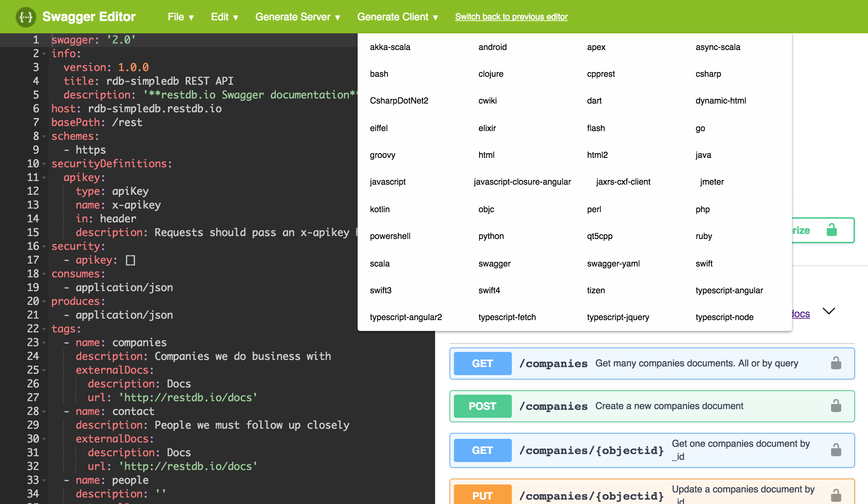
Task: Select the 'kotlin' client generation option
Action: (x=379, y=209)
